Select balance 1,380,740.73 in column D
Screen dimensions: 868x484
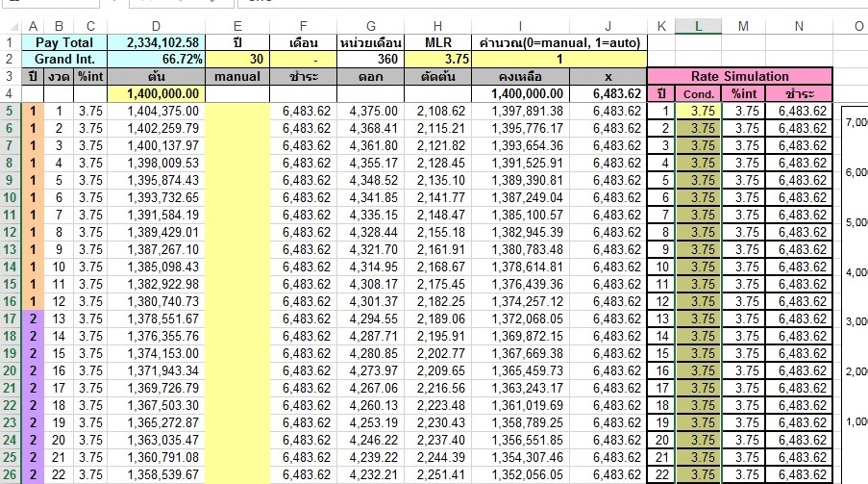click(x=156, y=301)
